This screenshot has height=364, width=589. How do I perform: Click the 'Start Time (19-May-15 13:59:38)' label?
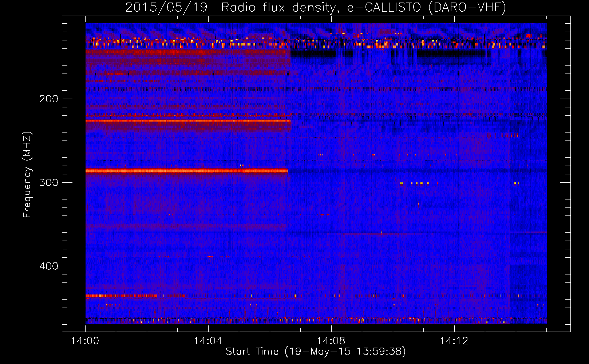(x=315, y=352)
